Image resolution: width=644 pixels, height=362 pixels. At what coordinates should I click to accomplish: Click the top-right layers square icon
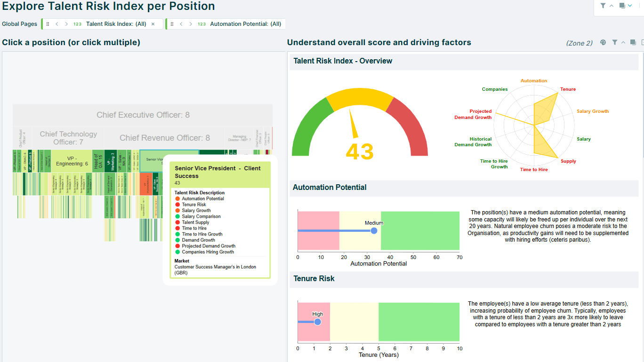(x=622, y=6)
